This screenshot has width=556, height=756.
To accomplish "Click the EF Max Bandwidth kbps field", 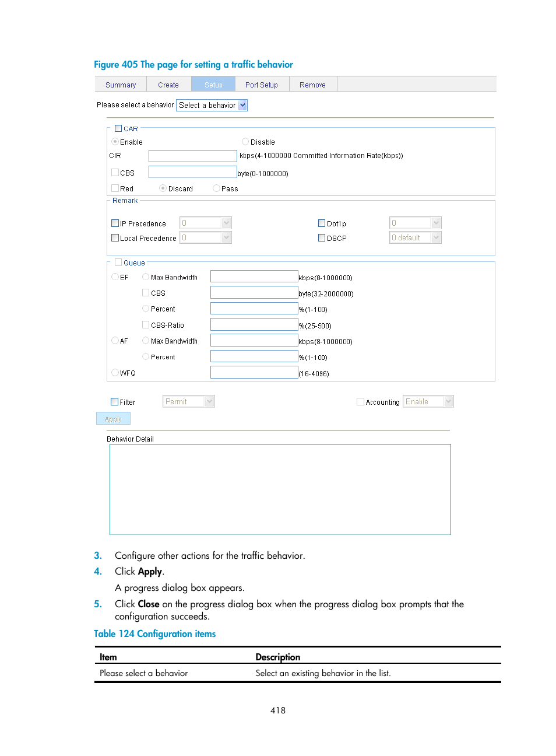I will click(254, 276).
